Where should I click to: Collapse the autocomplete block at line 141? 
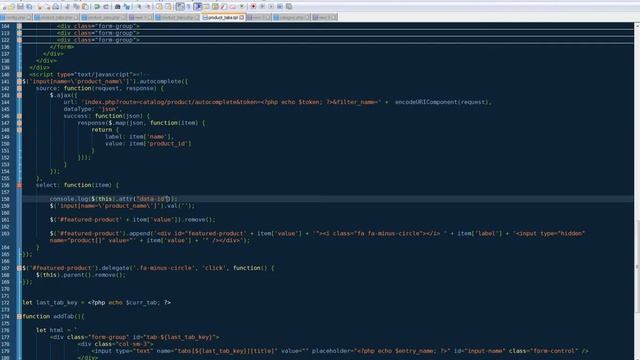click(x=19, y=82)
